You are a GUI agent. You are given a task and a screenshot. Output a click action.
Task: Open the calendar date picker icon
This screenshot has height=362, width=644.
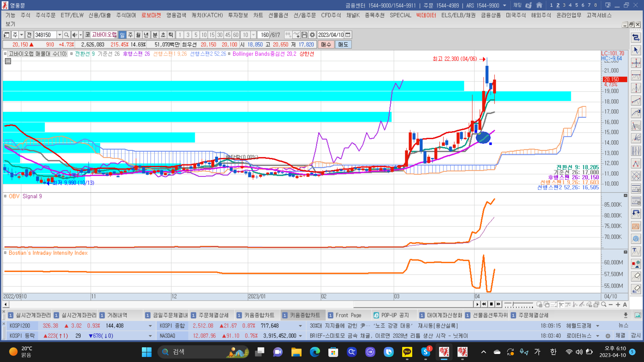point(348,35)
